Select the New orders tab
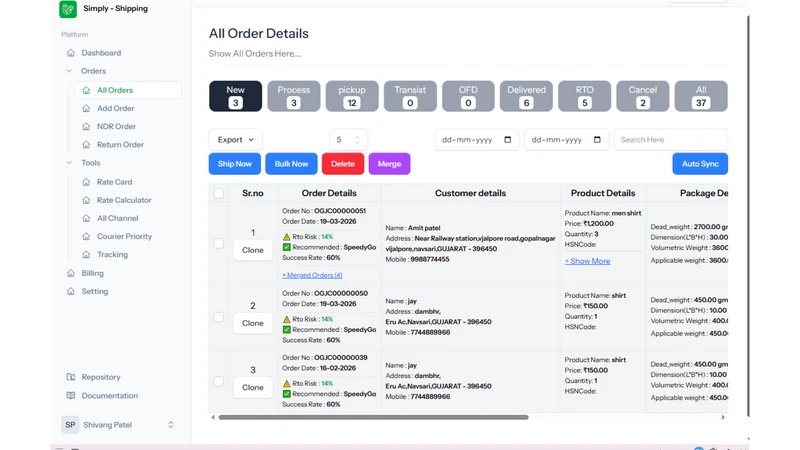This screenshot has width=800, height=450. click(235, 96)
